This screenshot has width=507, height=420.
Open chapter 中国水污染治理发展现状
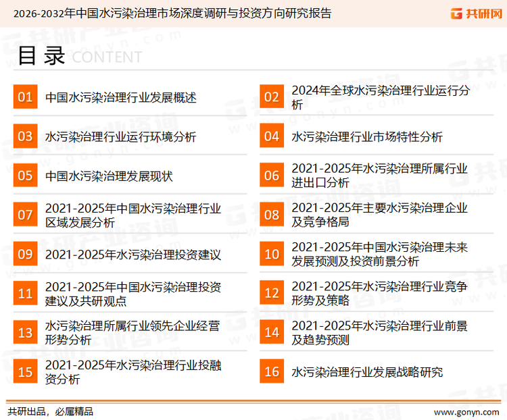[109, 176]
